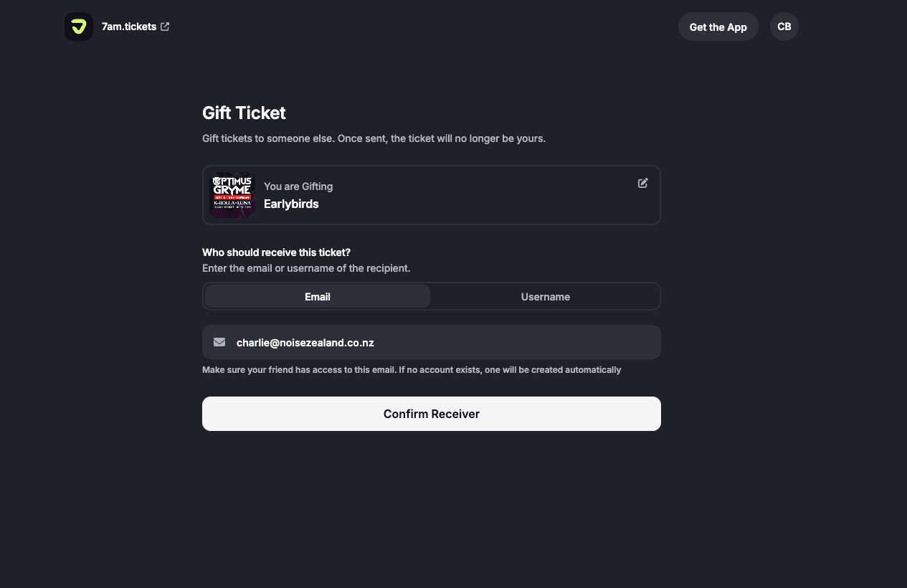Open the 7am.tickets link
The height and width of the screenshot is (588, 907).
tap(129, 27)
